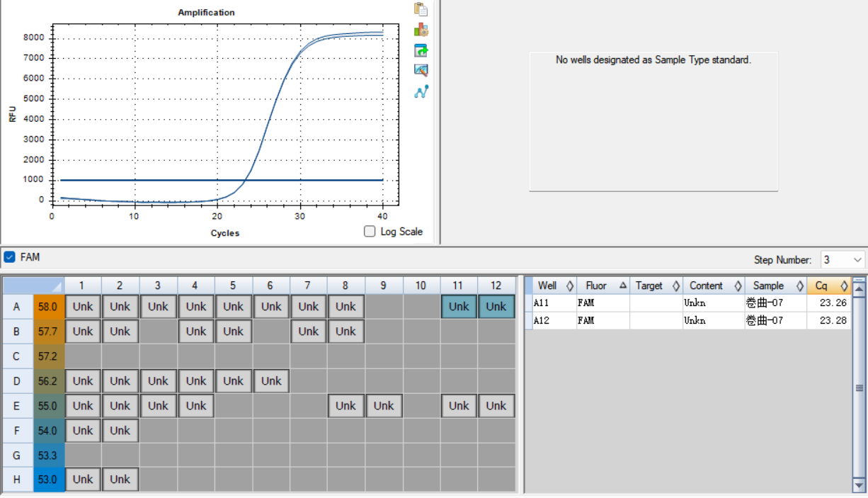Select well E12 Unk
Image resolution: width=868 pixels, height=498 pixels.
coord(496,406)
